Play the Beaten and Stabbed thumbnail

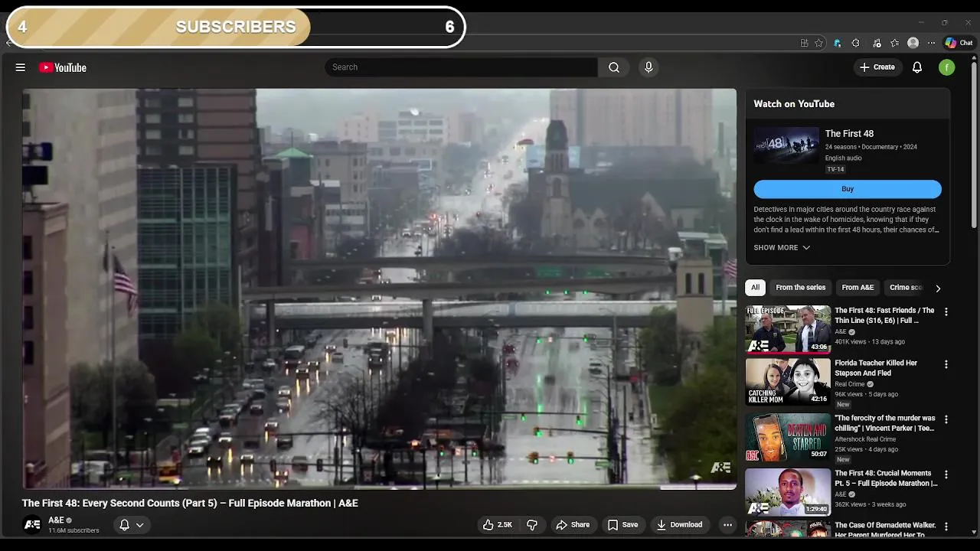point(788,437)
